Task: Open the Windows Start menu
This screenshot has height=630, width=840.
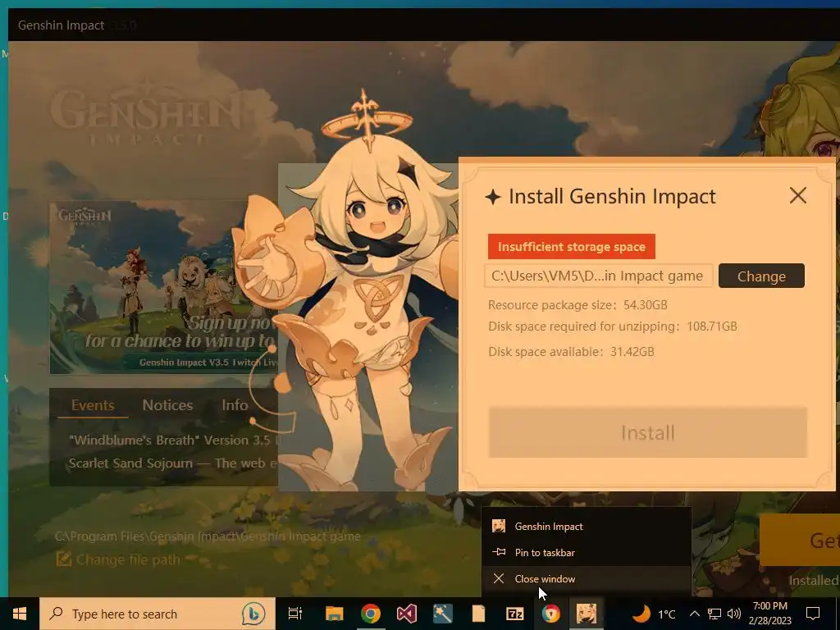Action: click(x=20, y=614)
